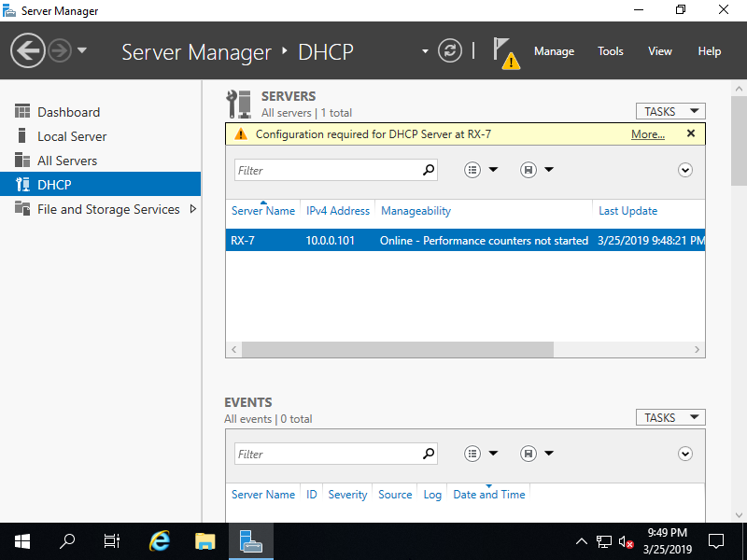
Task: Select DHCP in the sidebar
Action: click(x=100, y=184)
